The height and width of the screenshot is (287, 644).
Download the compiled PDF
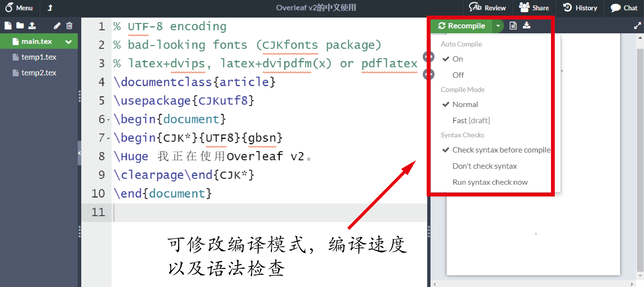click(x=527, y=26)
